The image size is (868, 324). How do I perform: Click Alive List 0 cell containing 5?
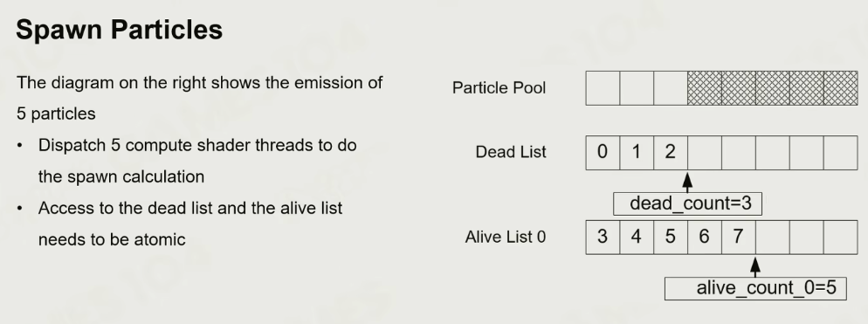(x=671, y=237)
